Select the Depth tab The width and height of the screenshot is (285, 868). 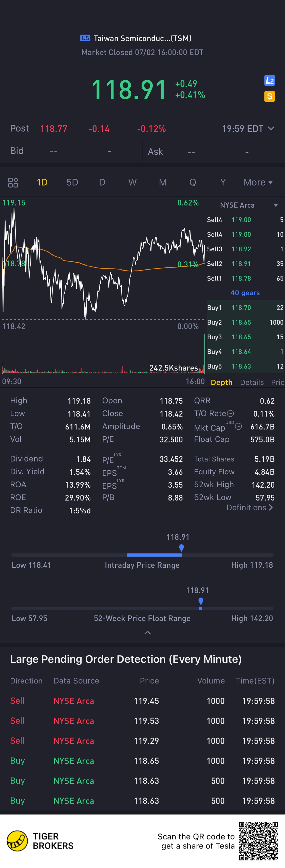222,382
